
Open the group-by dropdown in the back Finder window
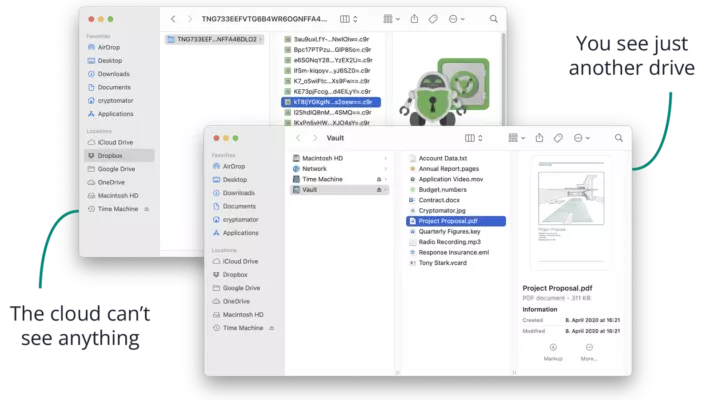pyautogui.click(x=391, y=19)
